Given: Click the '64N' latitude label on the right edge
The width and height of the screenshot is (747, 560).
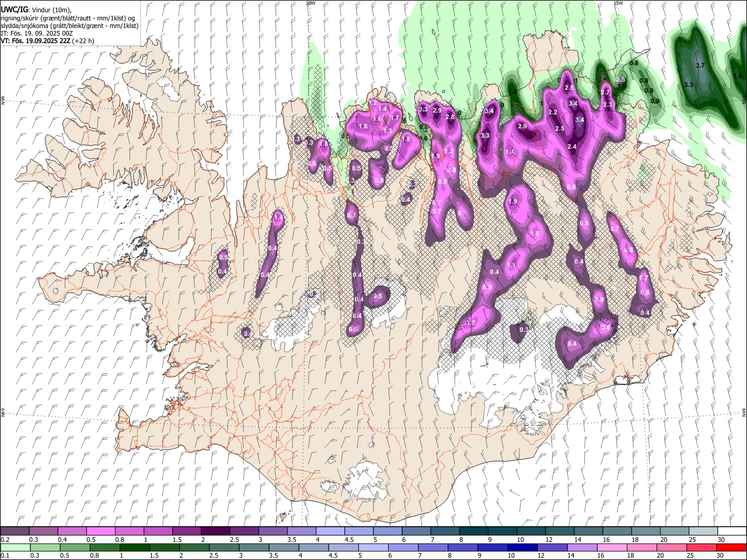Looking at the screenshot, I should 744,412.
